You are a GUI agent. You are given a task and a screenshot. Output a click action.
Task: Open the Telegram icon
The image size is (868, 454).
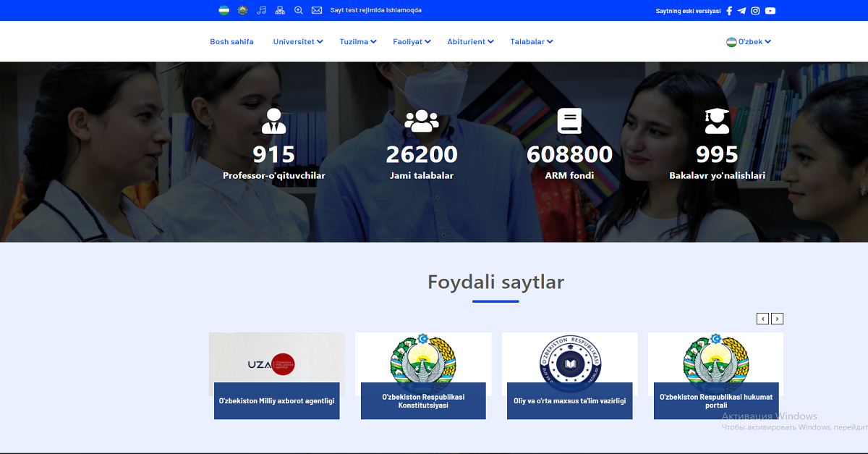click(x=742, y=11)
